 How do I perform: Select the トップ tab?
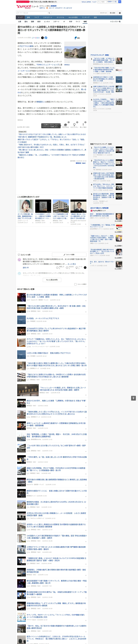20,17
